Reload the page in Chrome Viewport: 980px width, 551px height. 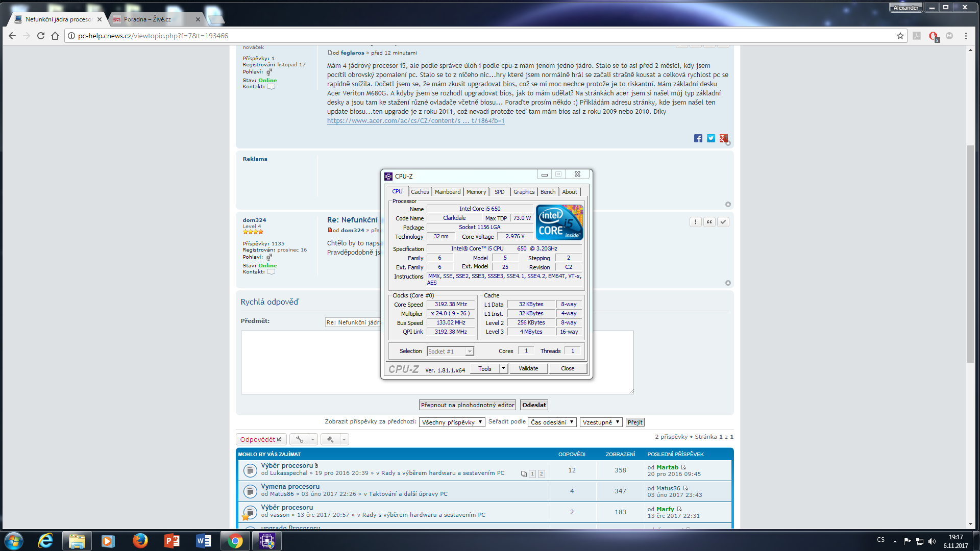tap(41, 36)
